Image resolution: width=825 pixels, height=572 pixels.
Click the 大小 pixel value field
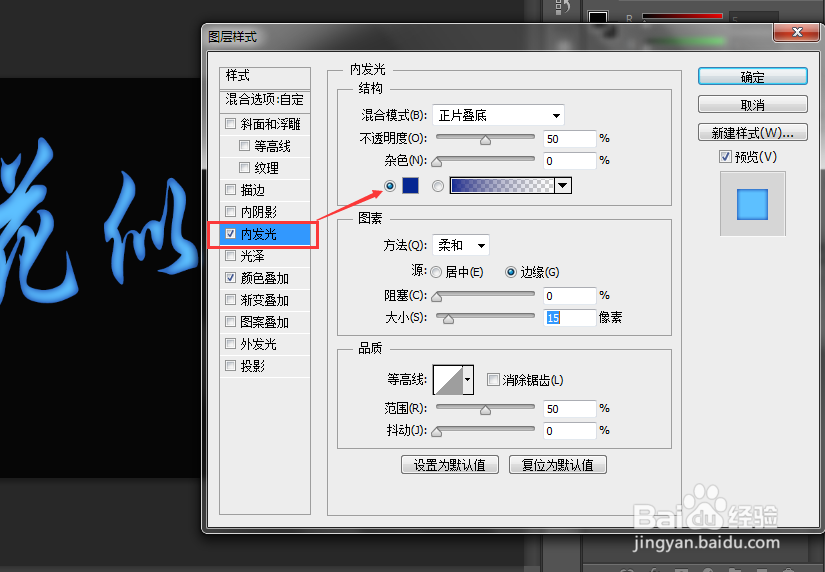(x=570, y=318)
